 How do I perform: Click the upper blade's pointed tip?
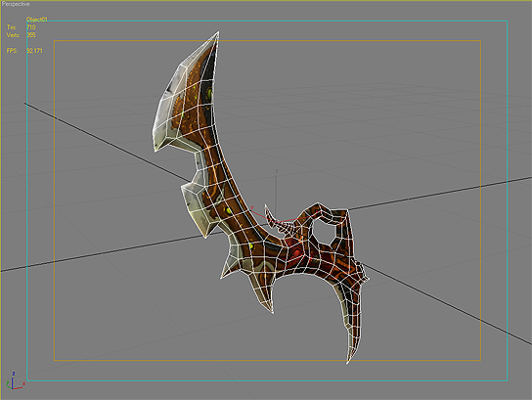click(217, 34)
